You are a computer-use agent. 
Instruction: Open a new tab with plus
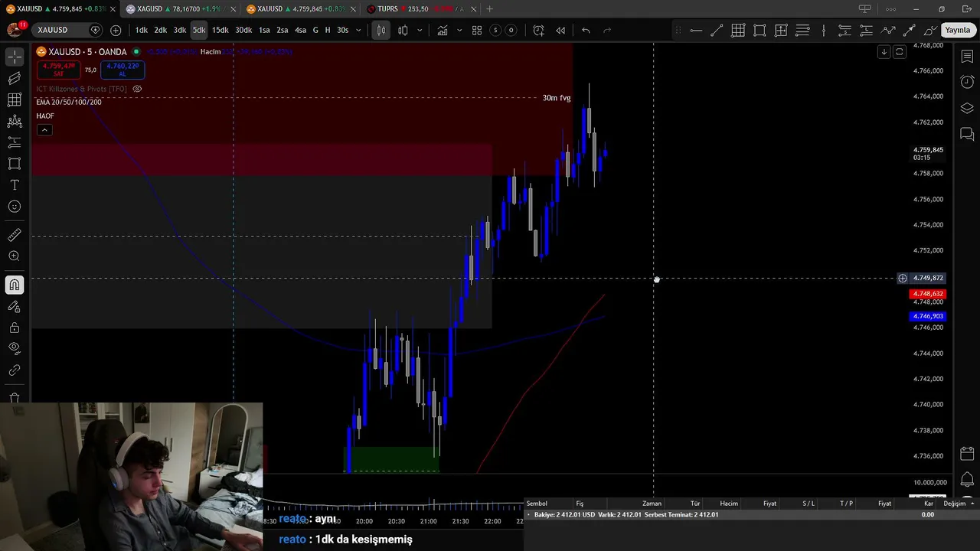click(x=489, y=9)
